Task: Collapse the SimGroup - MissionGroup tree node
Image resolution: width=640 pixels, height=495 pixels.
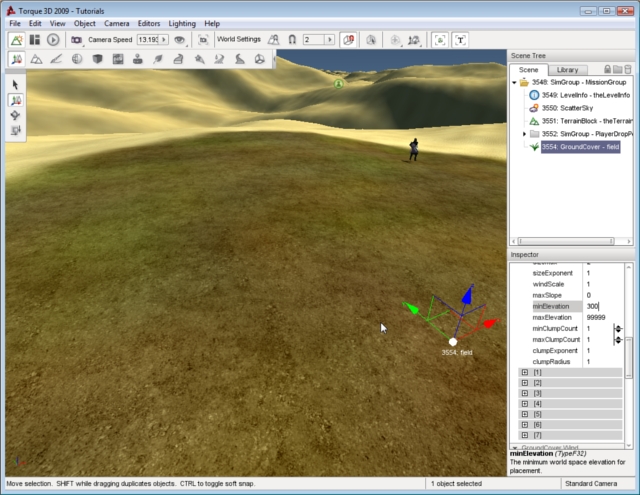Action: tap(514, 82)
